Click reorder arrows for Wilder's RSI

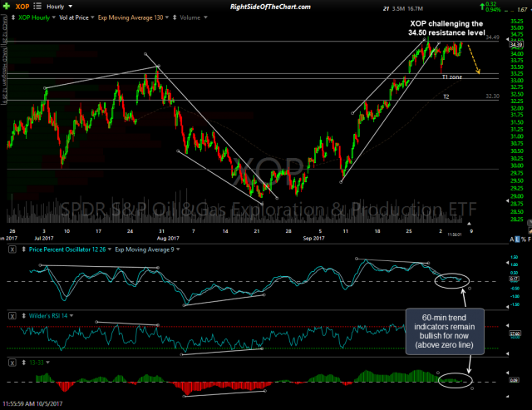(24, 316)
